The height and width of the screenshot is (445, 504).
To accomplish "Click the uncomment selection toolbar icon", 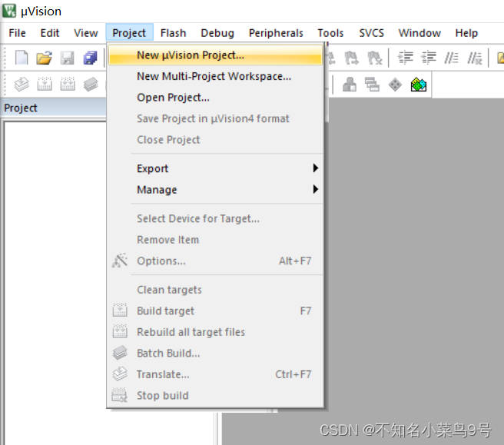I will (475, 58).
